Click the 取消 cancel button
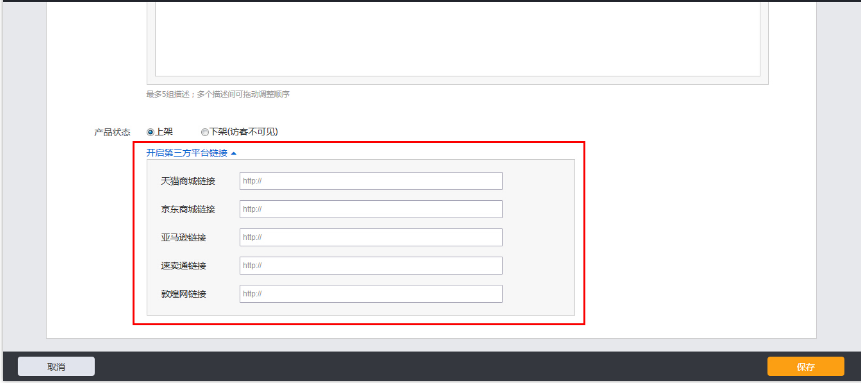This screenshot has width=861, height=383. [57, 367]
